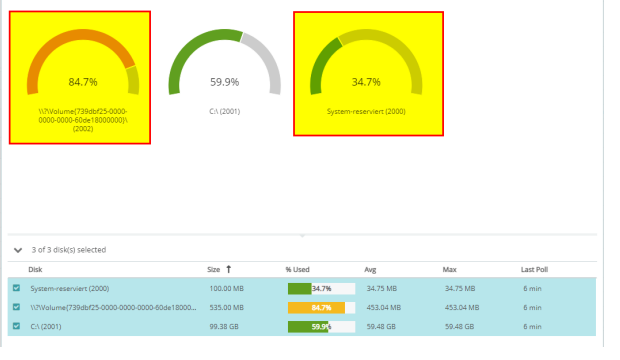This screenshot has width=620, height=360.
Task: Uncheck the \\?\Volume{739dbf25 disk checkbox
Action: point(16,307)
